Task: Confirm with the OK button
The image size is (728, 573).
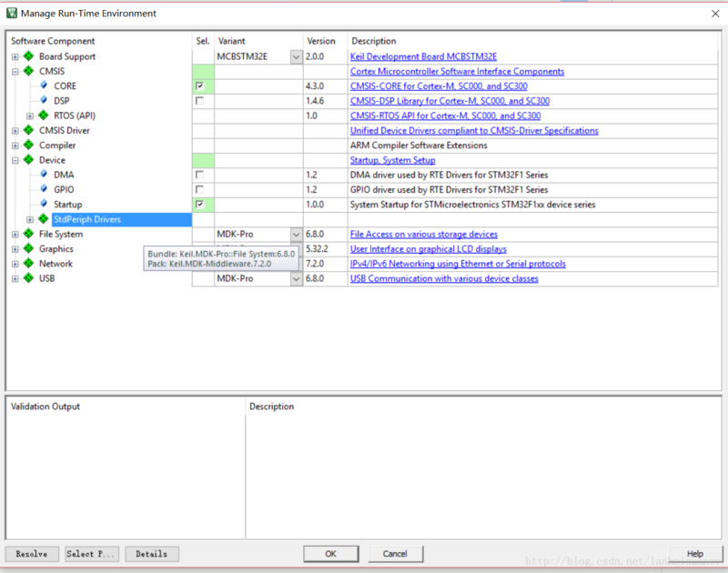Action: tap(331, 554)
